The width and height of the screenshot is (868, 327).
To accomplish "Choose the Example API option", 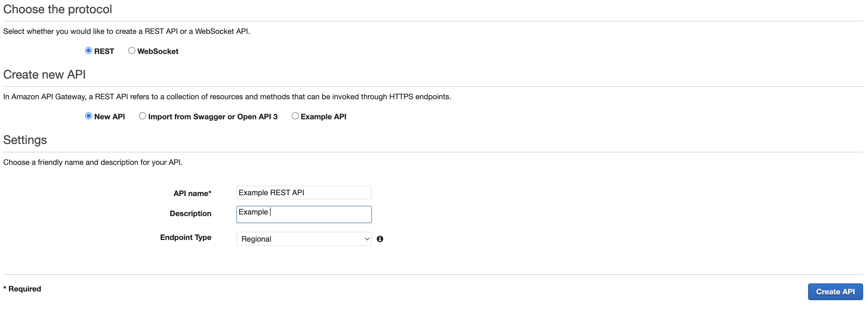I will click(295, 116).
